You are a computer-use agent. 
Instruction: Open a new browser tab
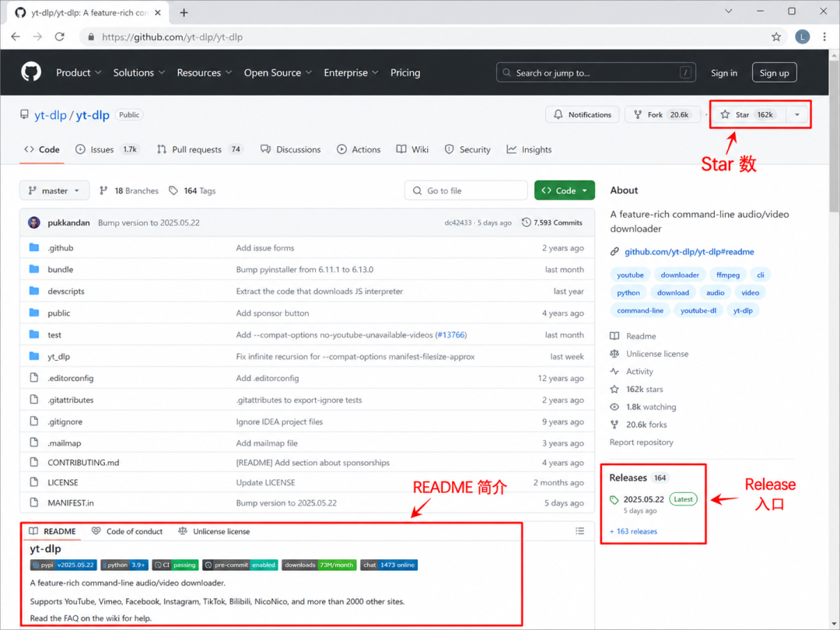[x=184, y=13]
